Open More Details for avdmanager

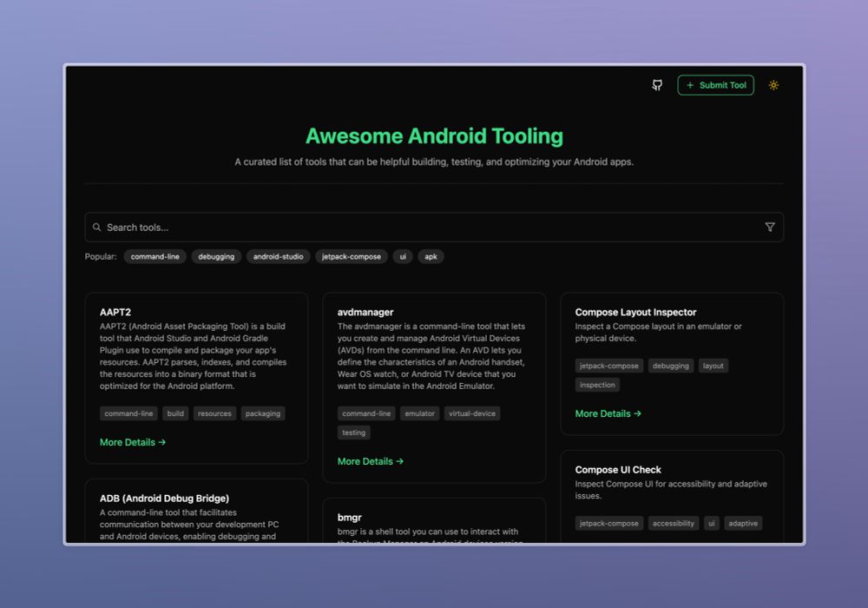371,461
